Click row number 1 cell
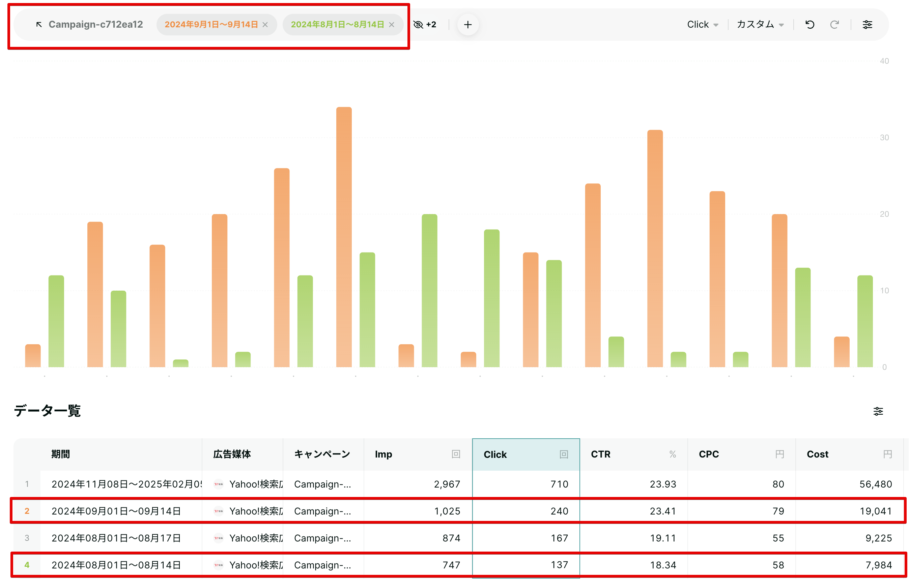 (x=27, y=484)
